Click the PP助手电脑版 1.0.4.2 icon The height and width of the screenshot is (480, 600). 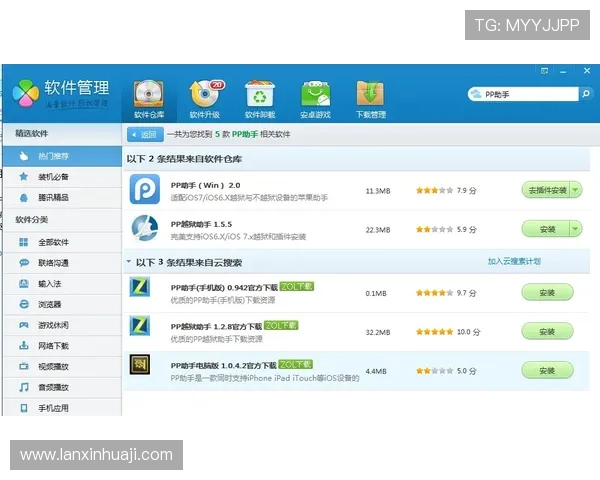pos(140,364)
